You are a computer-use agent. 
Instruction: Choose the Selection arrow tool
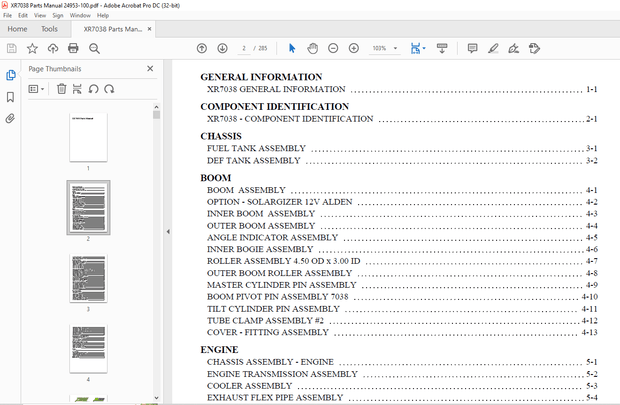[x=292, y=48]
